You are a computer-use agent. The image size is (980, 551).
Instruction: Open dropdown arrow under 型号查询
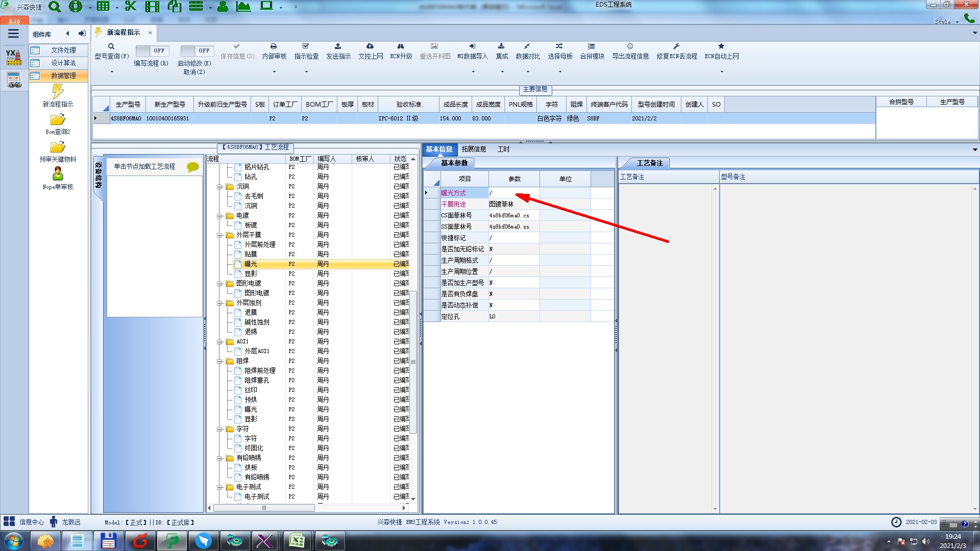pyautogui.click(x=112, y=71)
